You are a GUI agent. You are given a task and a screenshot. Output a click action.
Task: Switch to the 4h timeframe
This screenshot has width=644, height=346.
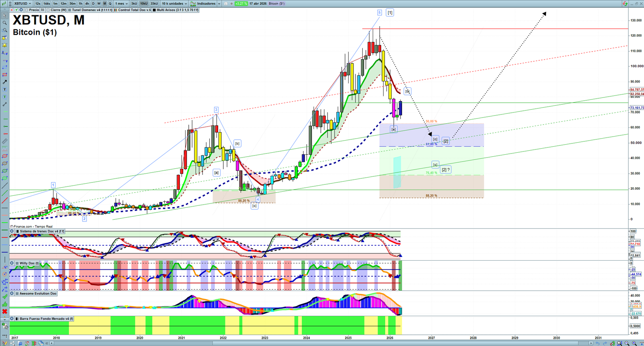87,4
